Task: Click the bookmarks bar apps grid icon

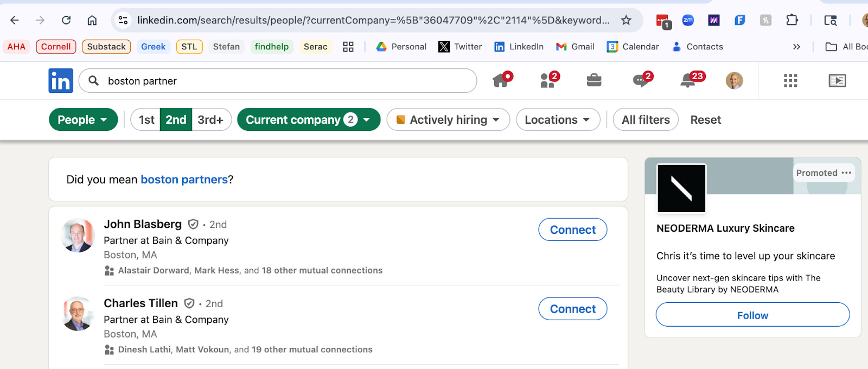Action: pyautogui.click(x=348, y=47)
